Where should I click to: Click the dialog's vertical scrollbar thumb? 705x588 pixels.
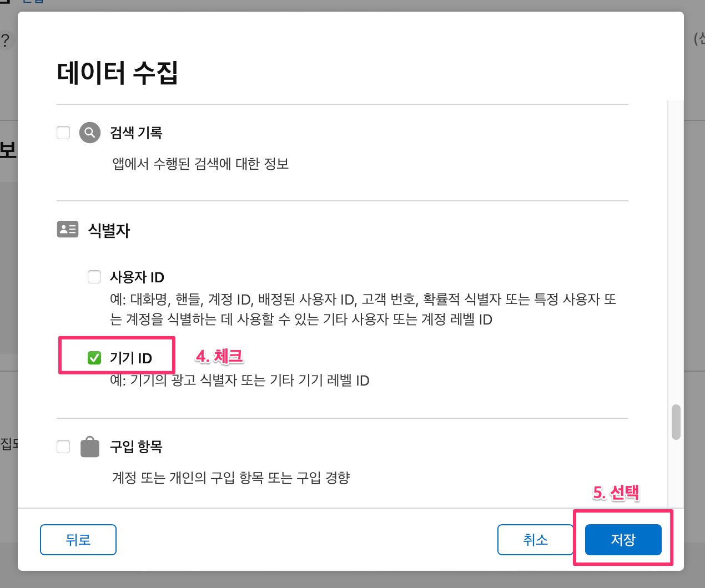pos(676,422)
